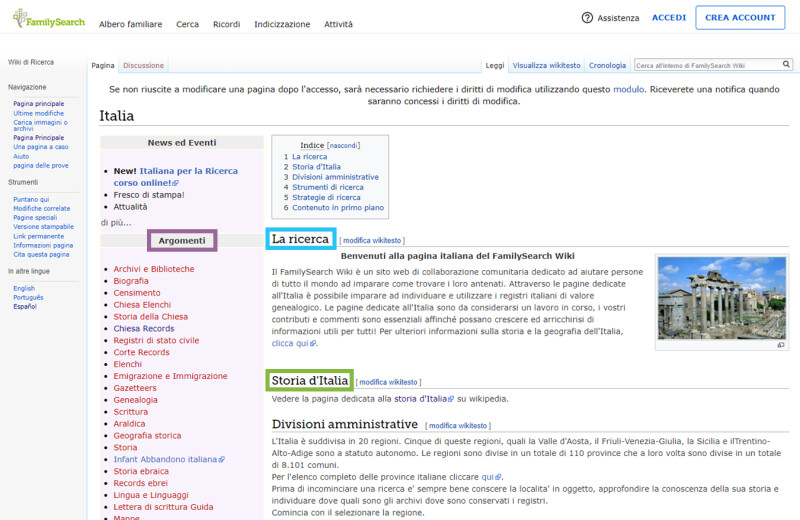Open the Roman Forum photo thumbnail
The image size is (800, 520).
click(x=721, y=298)
